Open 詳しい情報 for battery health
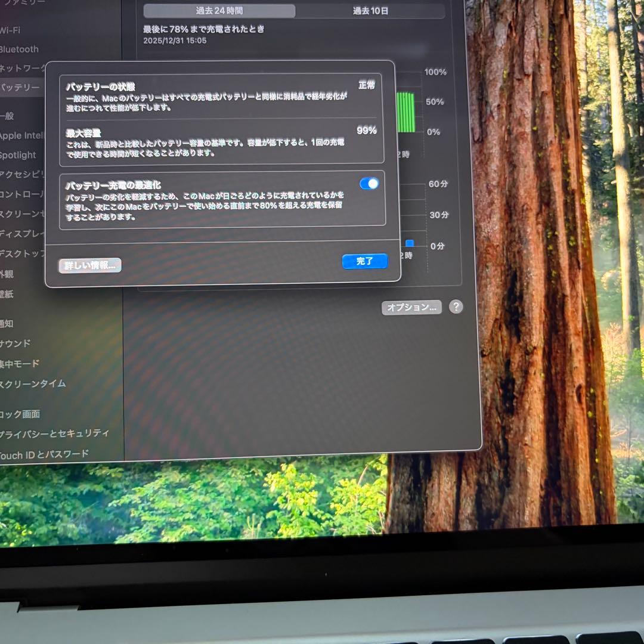644x644 pixels. (89, 265)
